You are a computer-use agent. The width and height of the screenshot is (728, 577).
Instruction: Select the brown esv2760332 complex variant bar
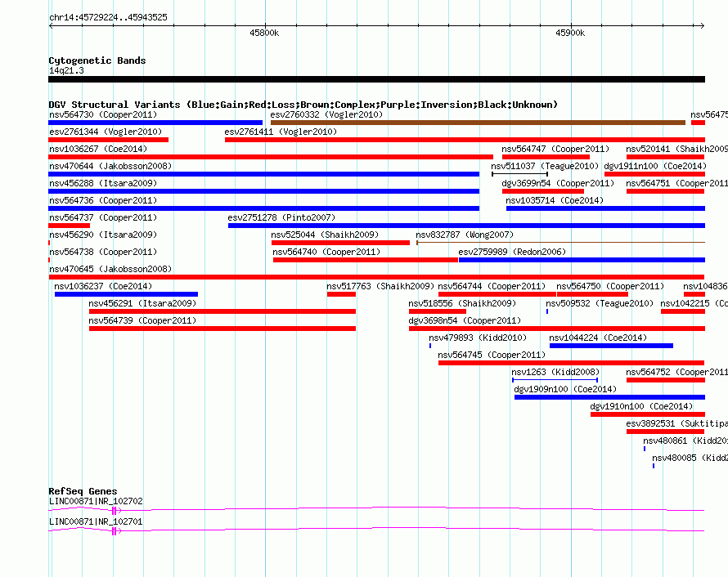coord(478,123)
